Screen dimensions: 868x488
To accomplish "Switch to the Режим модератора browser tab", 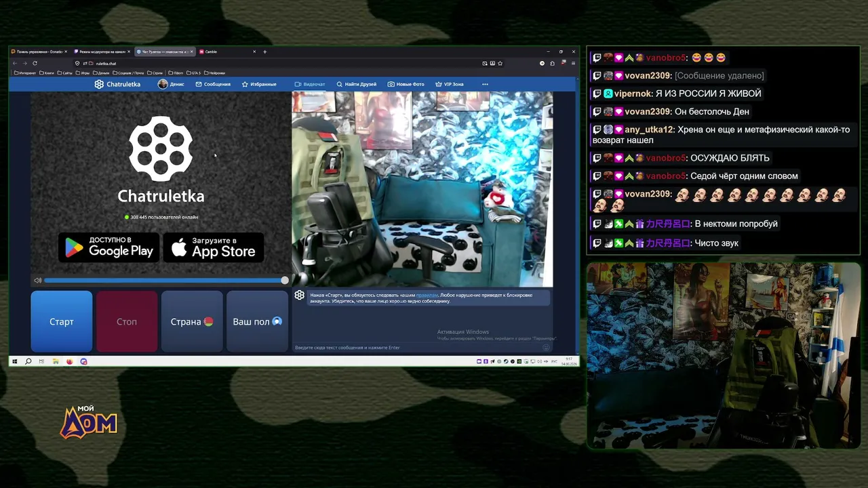I will (x=102, y=52).
